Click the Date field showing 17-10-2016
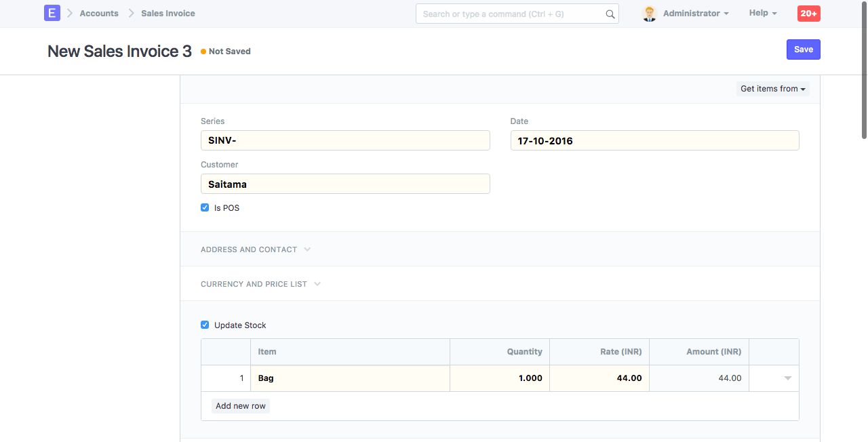This screenshot has width=868, height=442. coord(654,141)
